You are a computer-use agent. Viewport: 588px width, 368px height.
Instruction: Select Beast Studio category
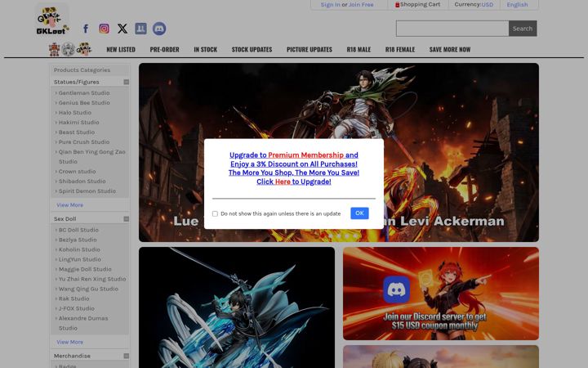[77, 132]
